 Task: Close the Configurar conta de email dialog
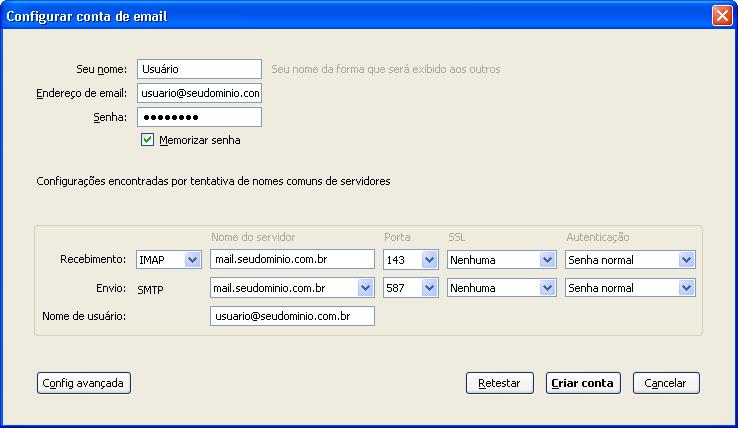[721, 16]
